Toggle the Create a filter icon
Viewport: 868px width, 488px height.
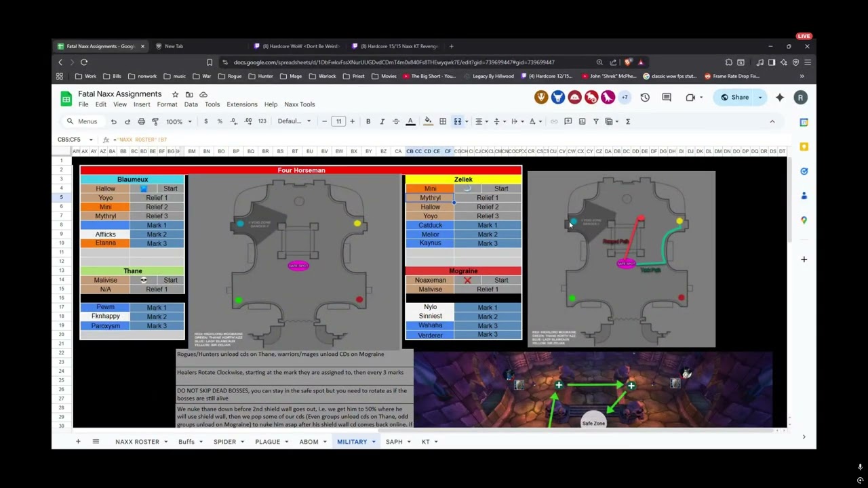tap(596, 121)
